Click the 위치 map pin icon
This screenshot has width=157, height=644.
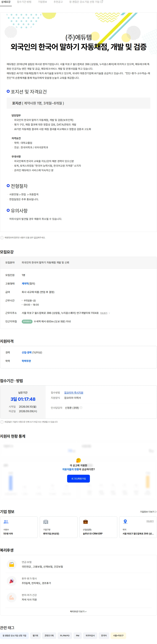click(125, 522)
